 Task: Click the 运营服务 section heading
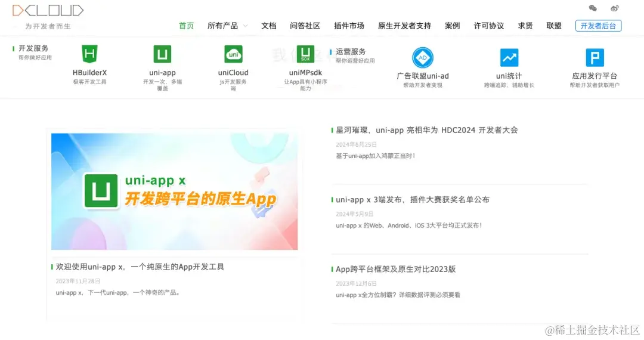pyautogui.click(x=351, y=52)
